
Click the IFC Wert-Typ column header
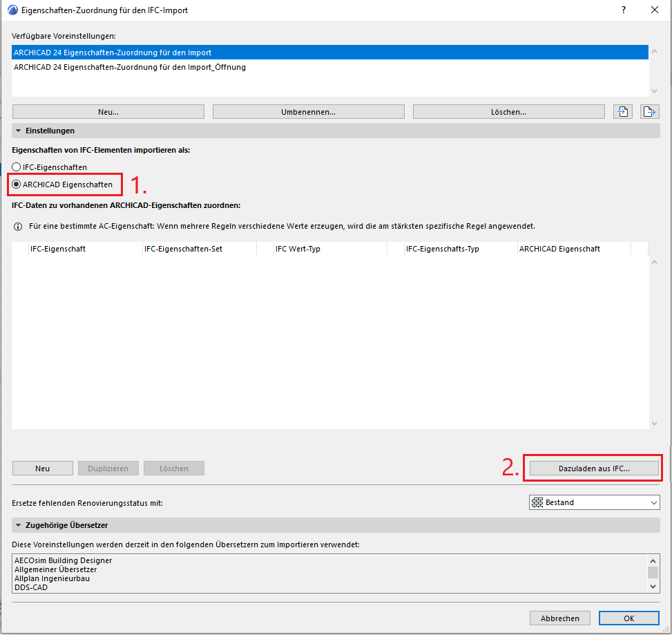coord(298,249)
